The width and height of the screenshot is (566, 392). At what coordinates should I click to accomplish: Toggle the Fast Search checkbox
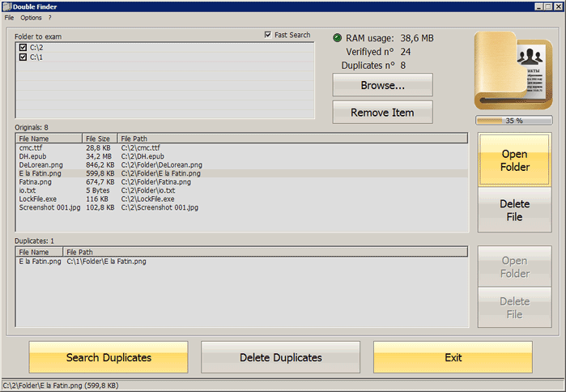268,35
